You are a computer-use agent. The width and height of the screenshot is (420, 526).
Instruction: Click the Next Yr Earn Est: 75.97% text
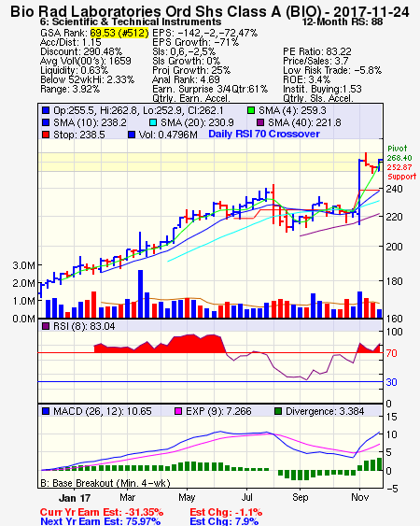pos(100,521)
